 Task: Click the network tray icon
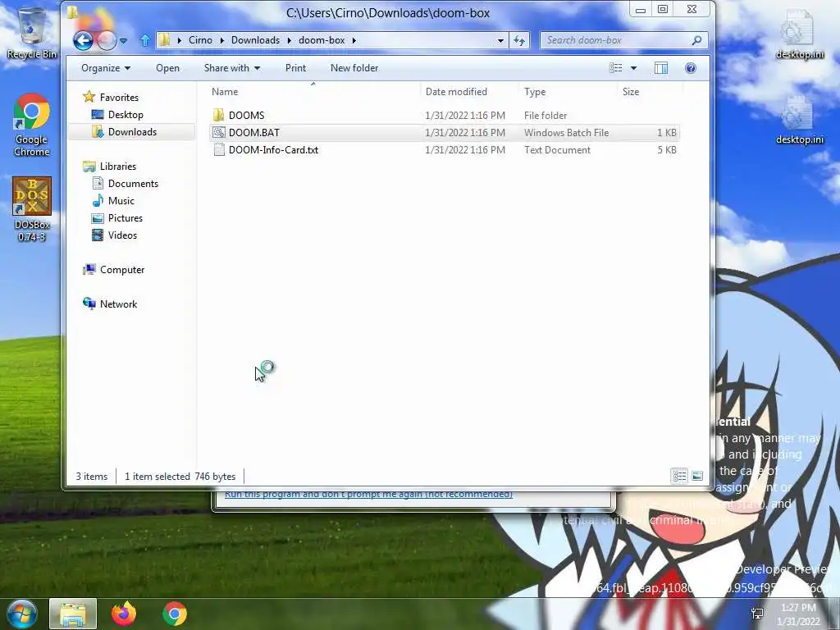click(x=757, y=613)
